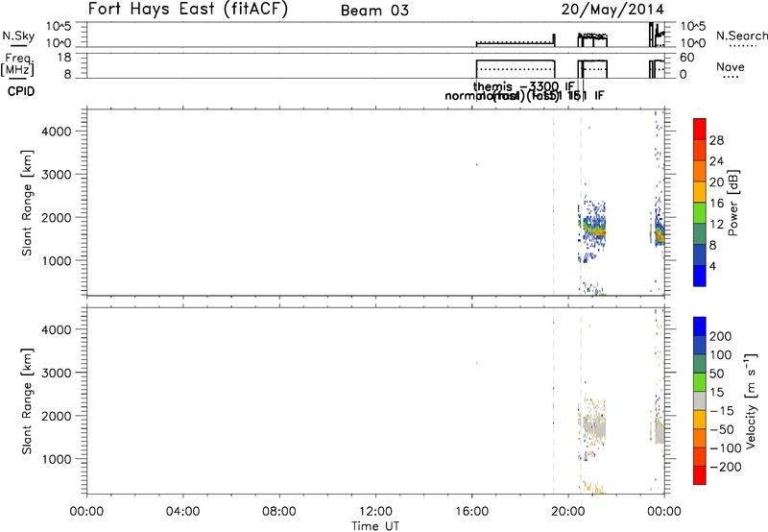Click the 'Beam 03' label
This screenshot has height=532, width=768.
tap(374, 11)
